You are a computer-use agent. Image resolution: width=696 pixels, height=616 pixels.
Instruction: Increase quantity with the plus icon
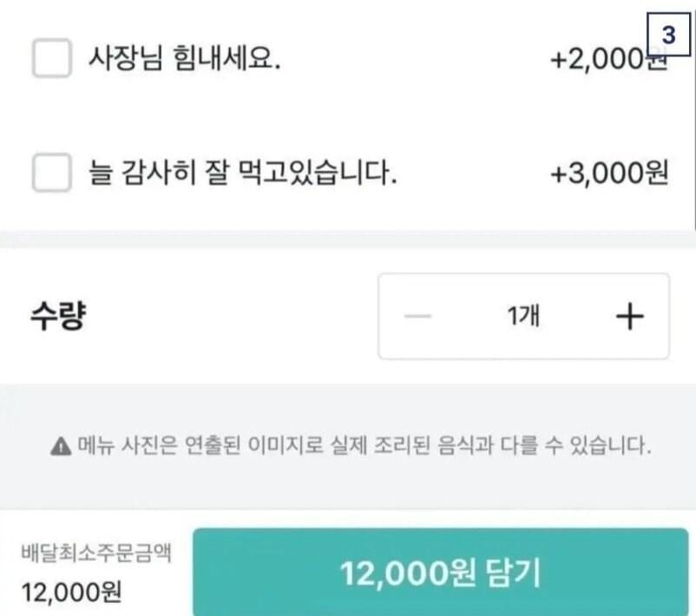click(x=629, y=316)
